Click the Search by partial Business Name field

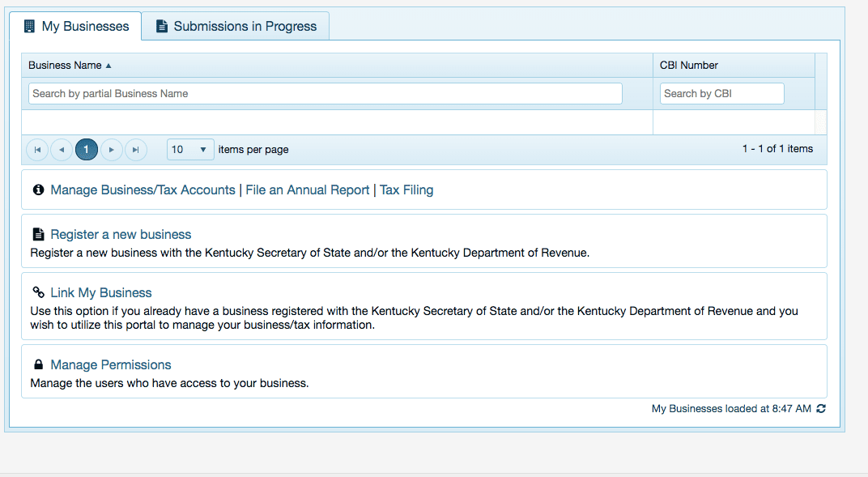[x=324, y=93]
